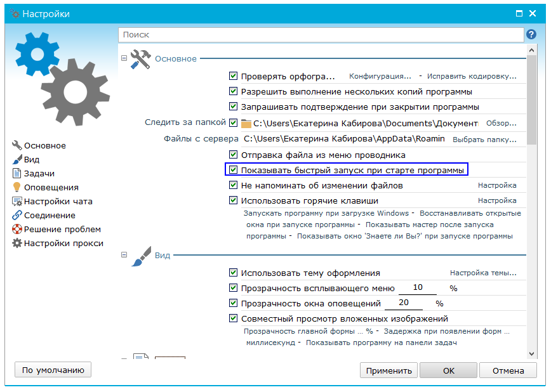Open the Настройка темы link
Viewport: 551px width, 392px height.
[x=479, y=273]
